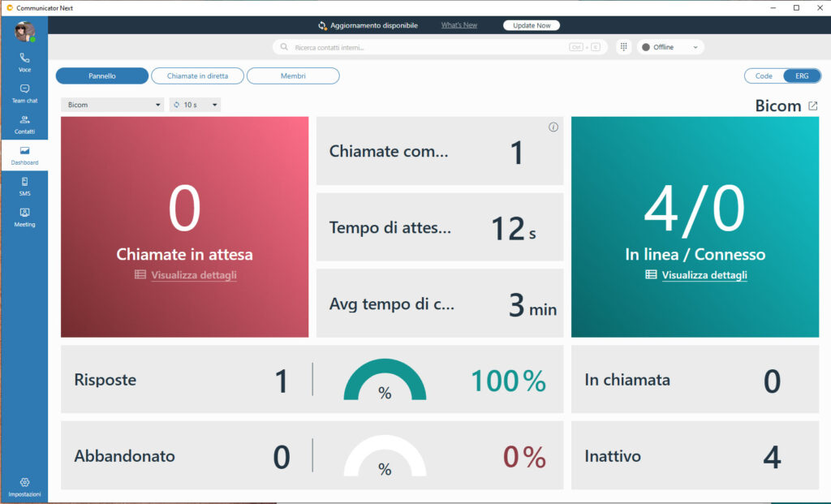Open Team chat in the sidebar
Screen dimensions: 831x504
coord(24,93)
